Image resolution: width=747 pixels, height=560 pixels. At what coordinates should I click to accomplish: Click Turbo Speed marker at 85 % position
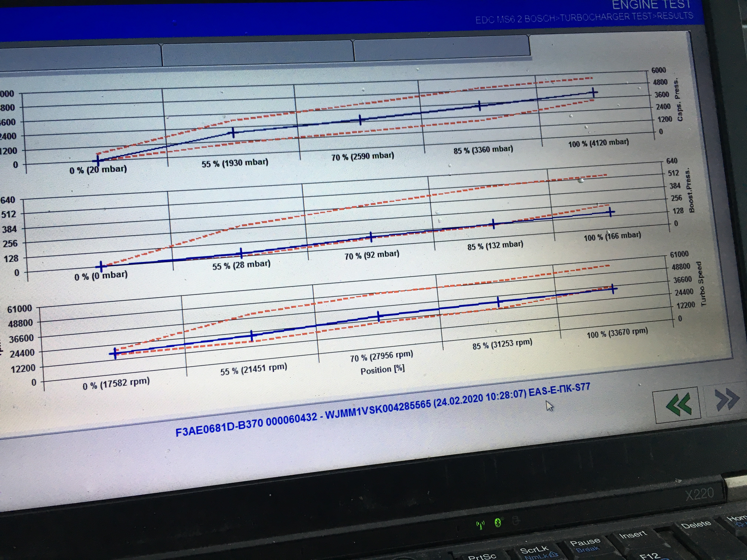tap(498, 301)
